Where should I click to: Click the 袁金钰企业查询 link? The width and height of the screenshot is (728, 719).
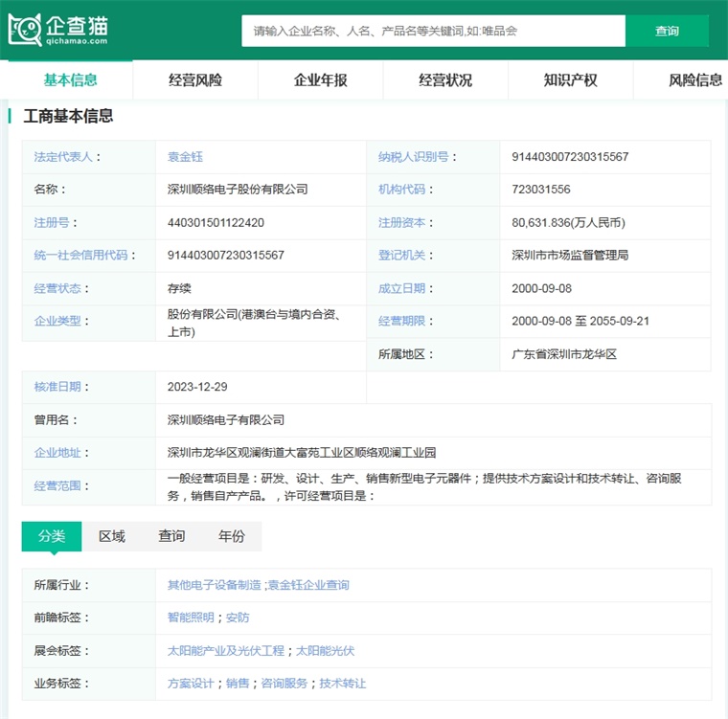pos(308,585)
